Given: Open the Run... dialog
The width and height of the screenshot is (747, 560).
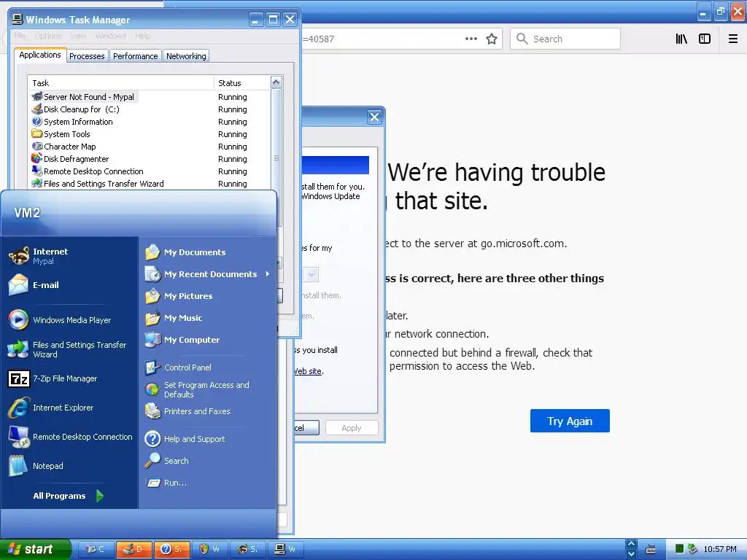Looking at the screenshot, I should [x=166, y=483].
